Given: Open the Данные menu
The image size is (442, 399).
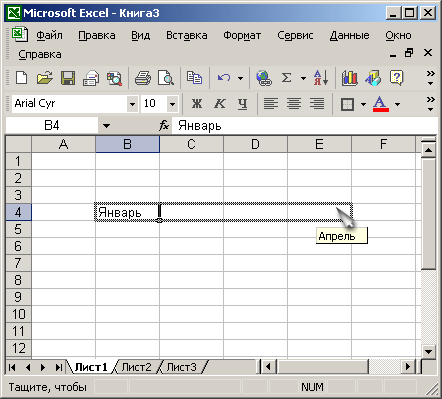Looking at the screenshot, I should click(349, 35).
